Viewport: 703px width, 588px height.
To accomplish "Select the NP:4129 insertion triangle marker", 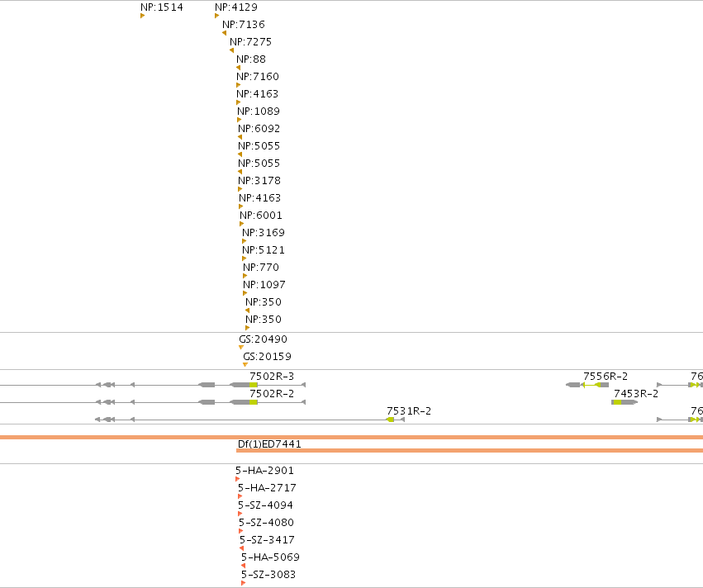I will coord(217,16).
